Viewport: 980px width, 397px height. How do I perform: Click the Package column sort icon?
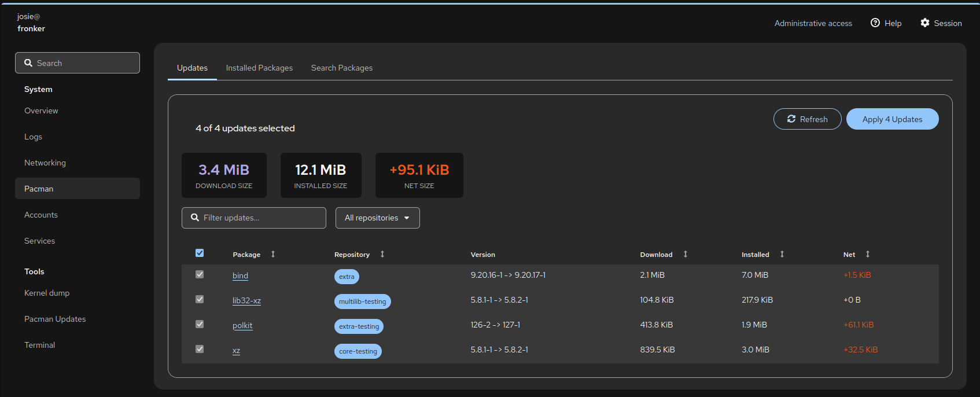[273, 254]
